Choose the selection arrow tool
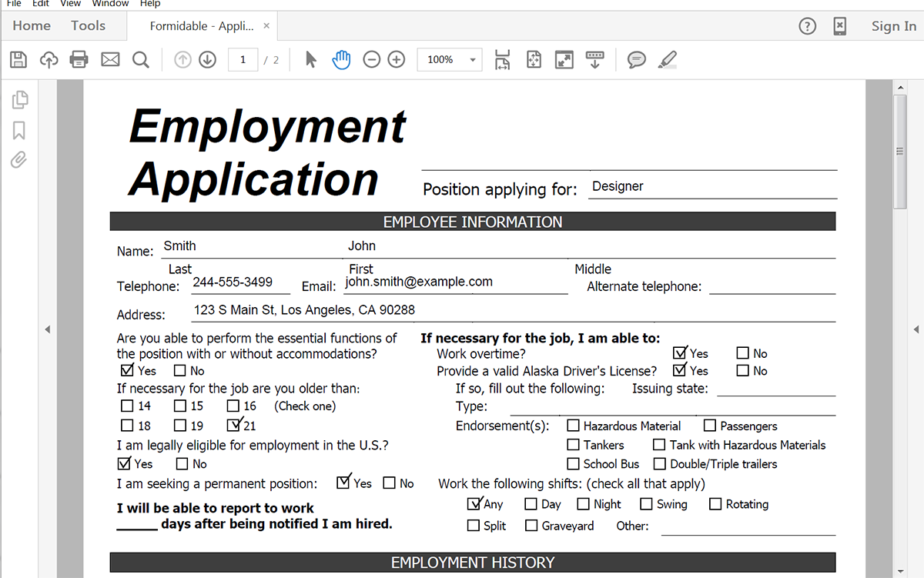 310,59
